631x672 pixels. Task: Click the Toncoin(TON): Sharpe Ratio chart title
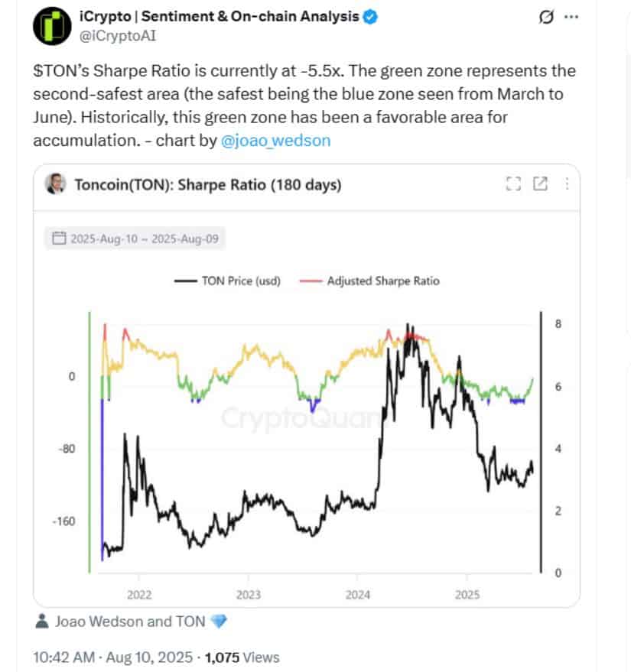pos(208,185)
